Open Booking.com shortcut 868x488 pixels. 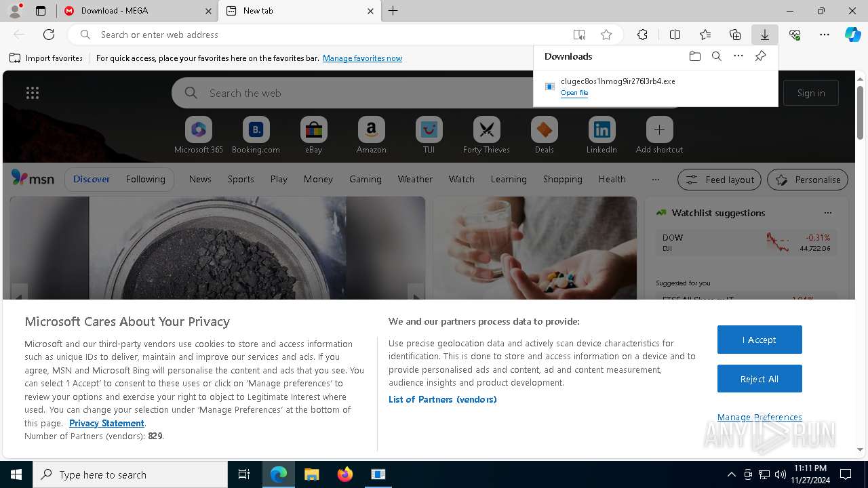(x=256, y=136)
